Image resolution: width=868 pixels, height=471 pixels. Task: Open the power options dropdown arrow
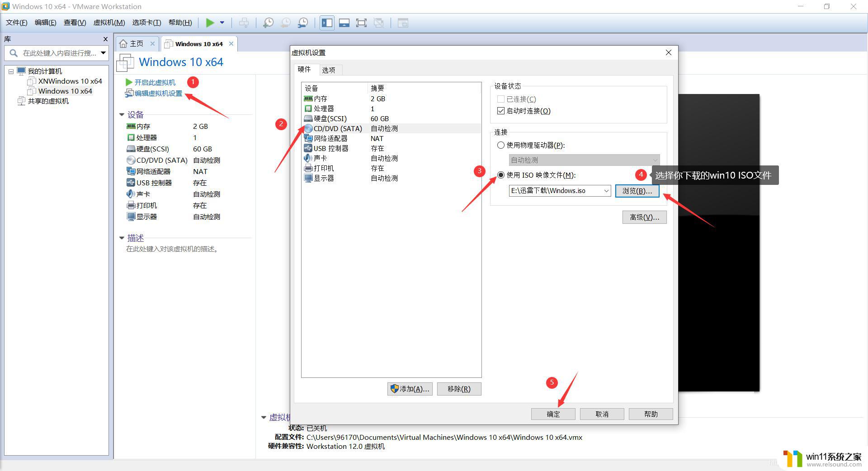coord(222,23)
